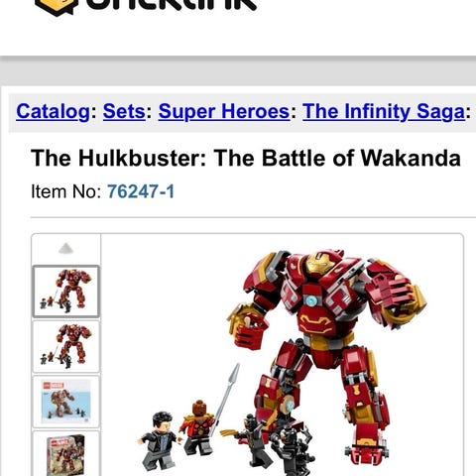Click the up arrow above thumbnails
476x476 pixels.
pos(66,248)
